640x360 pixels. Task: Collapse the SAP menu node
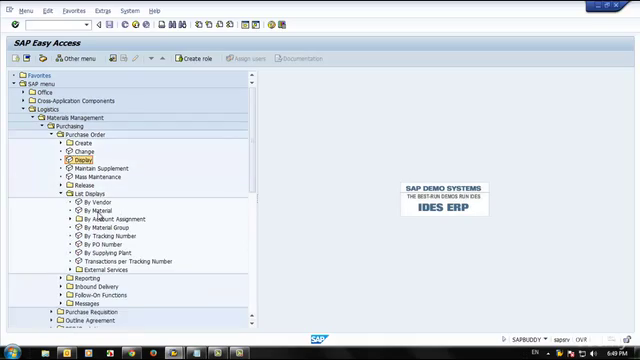coord(14,84)
